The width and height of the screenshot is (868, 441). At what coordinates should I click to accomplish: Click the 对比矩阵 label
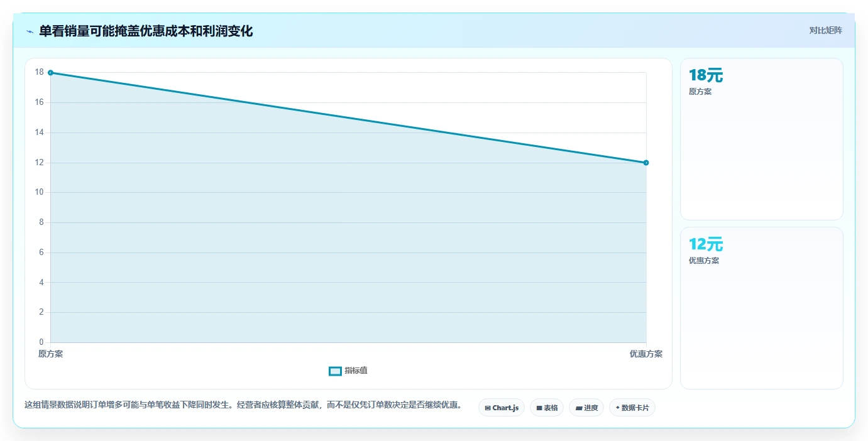tap(825, 31)
